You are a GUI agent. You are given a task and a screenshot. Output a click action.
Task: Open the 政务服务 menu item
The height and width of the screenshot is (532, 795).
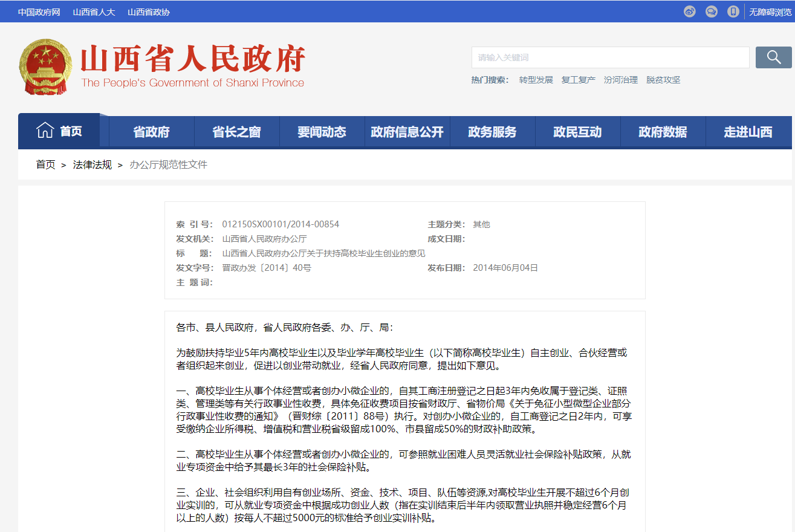[x=492, y=132]
